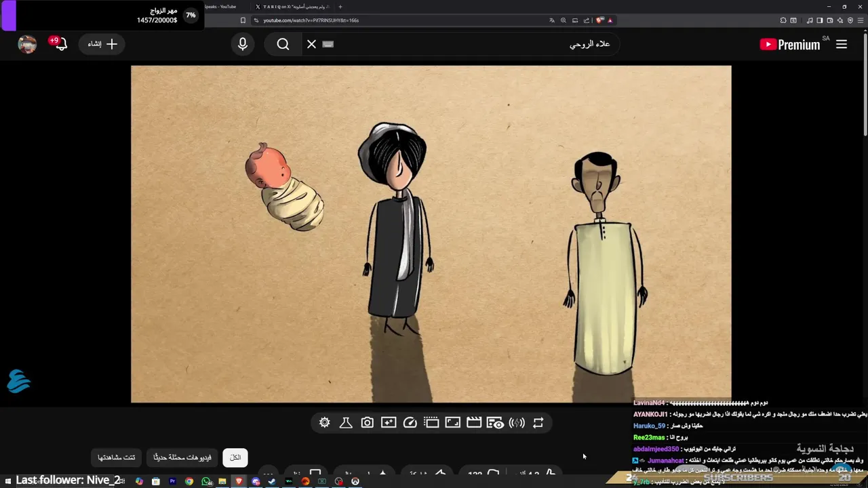Open the Brave Shields lion icon
Screen dimensions: 868x488
pos(599,20)
